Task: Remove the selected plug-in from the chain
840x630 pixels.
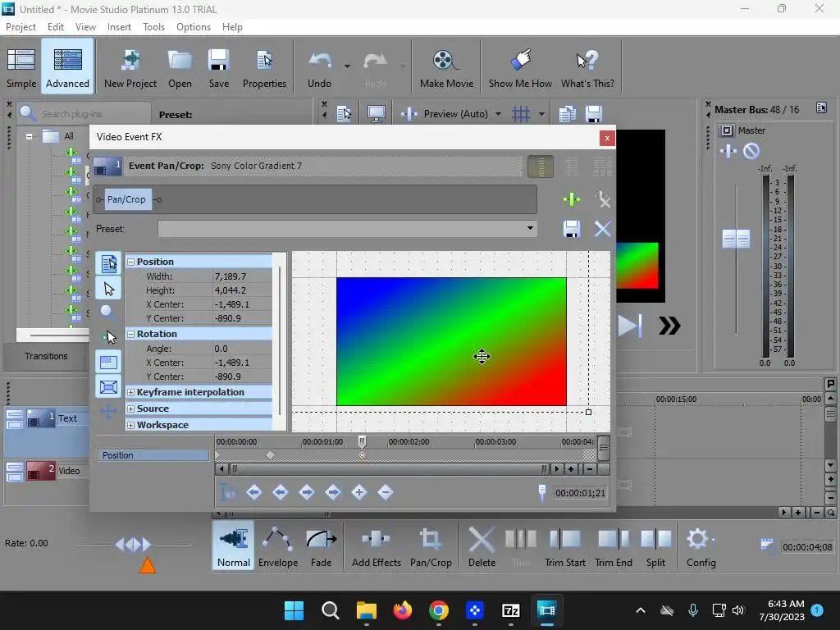Action: point(603,199)
